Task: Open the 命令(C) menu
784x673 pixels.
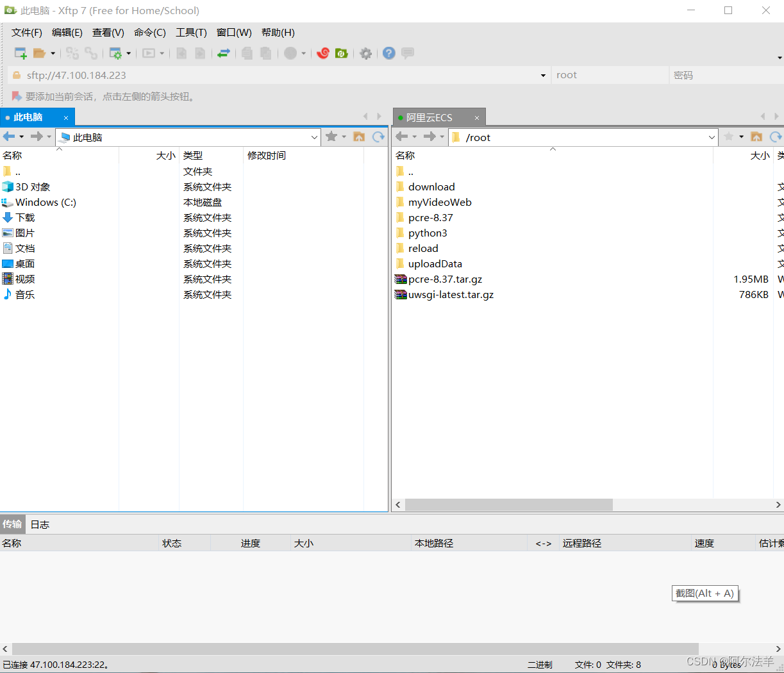Action: pyautogui.click(x=150, y=33)
